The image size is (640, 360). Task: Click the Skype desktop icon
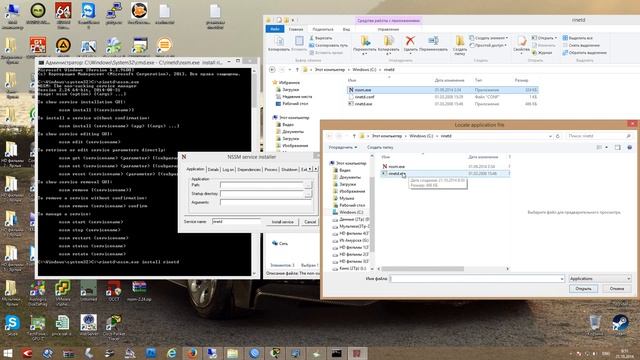(x=12, y=325)
